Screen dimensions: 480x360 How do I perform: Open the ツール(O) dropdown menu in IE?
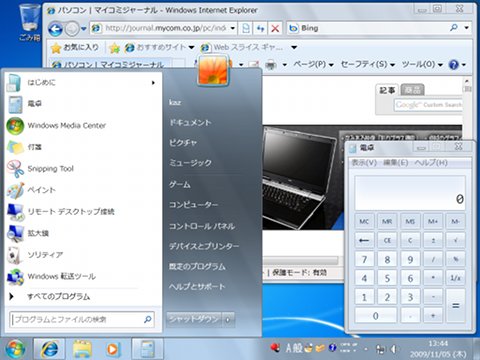point(422,64)
